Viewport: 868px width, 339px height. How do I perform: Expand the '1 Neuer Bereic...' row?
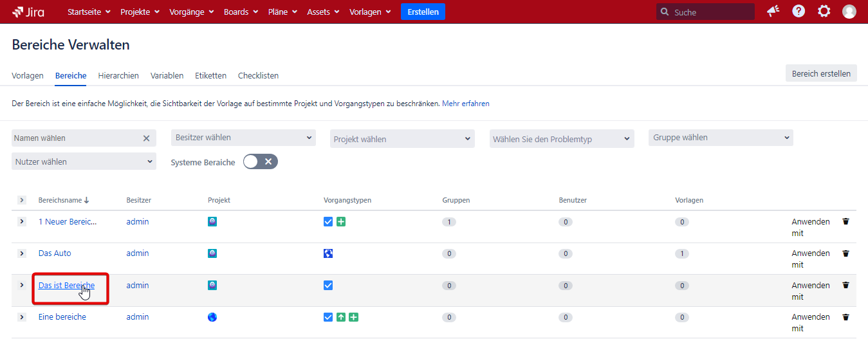pos(21,222)
